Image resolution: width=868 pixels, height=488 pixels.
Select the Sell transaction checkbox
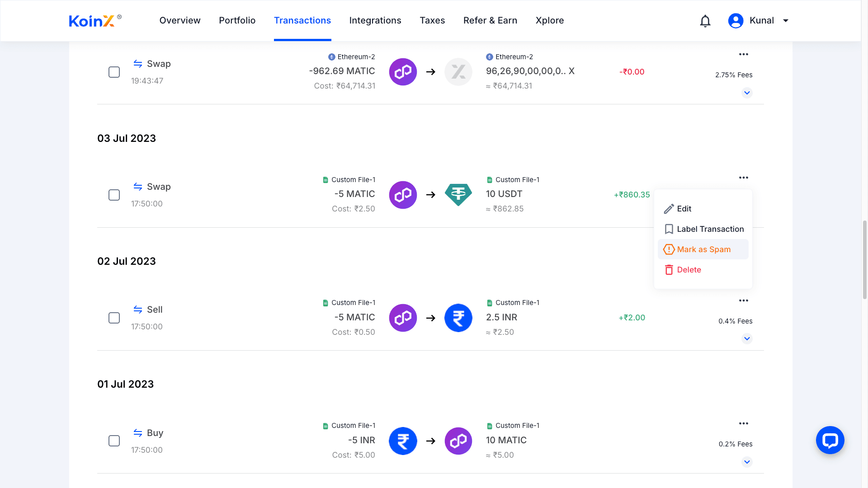click(x=114, y=318)
